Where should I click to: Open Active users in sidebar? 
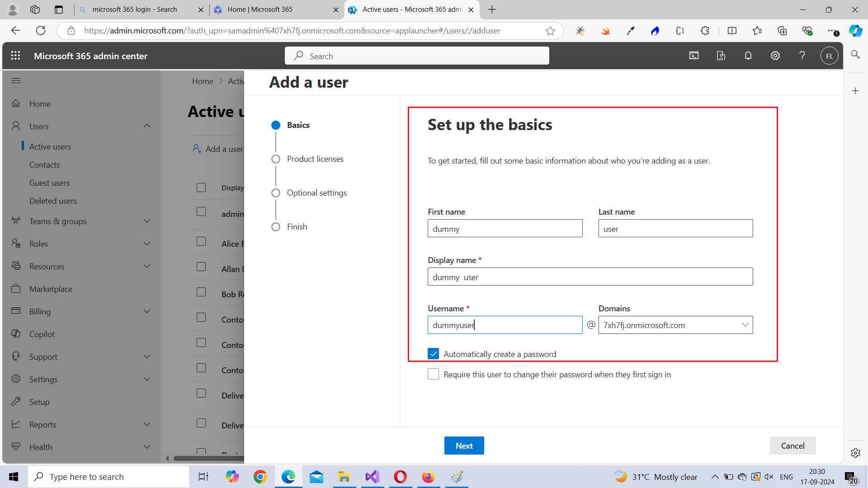[50, 146]
